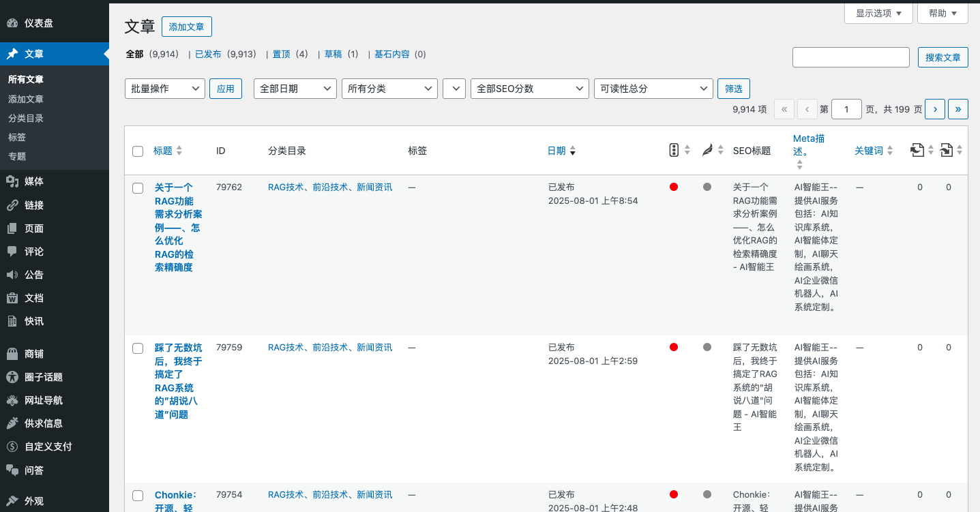Filter by 草稿 draft posts
980x512 pixels.
point(333,54)
